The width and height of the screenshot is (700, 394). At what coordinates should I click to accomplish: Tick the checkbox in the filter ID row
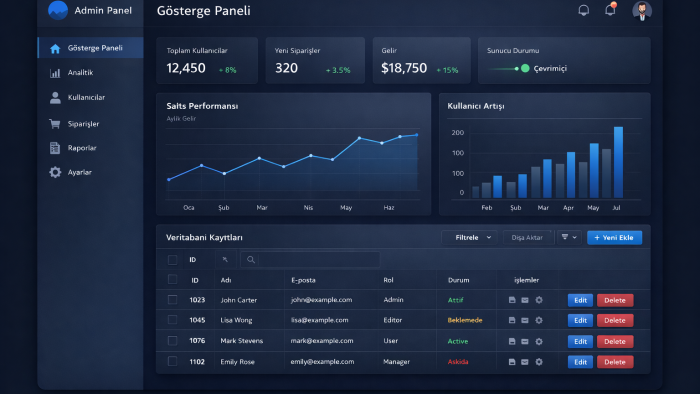[x=172, y=260]
